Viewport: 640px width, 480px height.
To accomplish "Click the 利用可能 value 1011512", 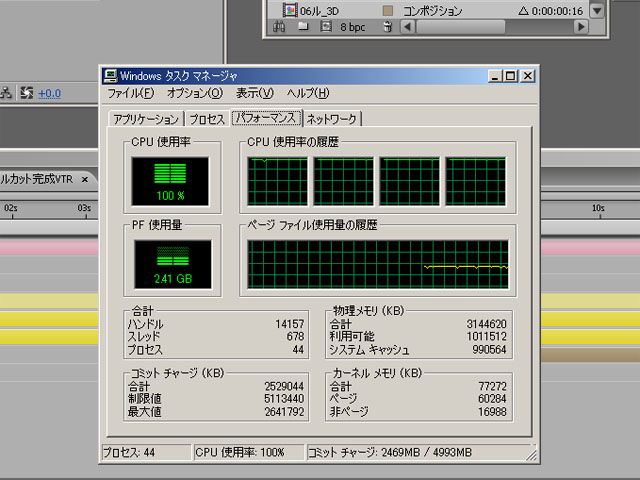I will [x=486, y=336].
